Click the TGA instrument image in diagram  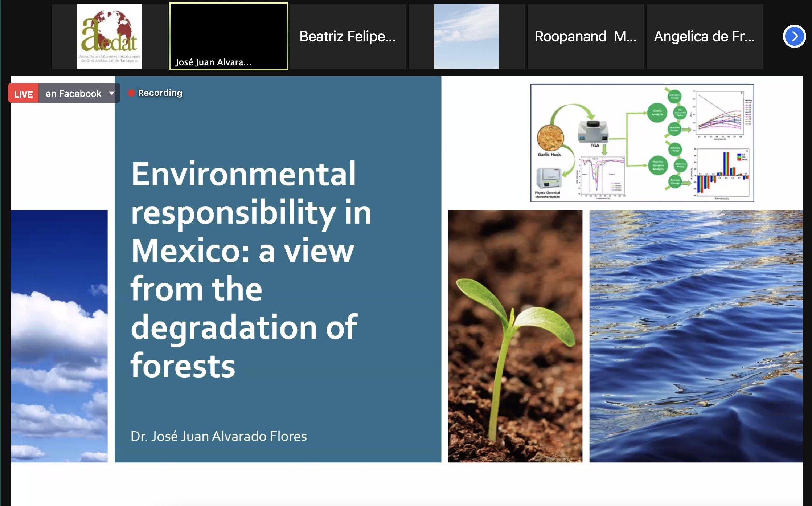point(593,132)
